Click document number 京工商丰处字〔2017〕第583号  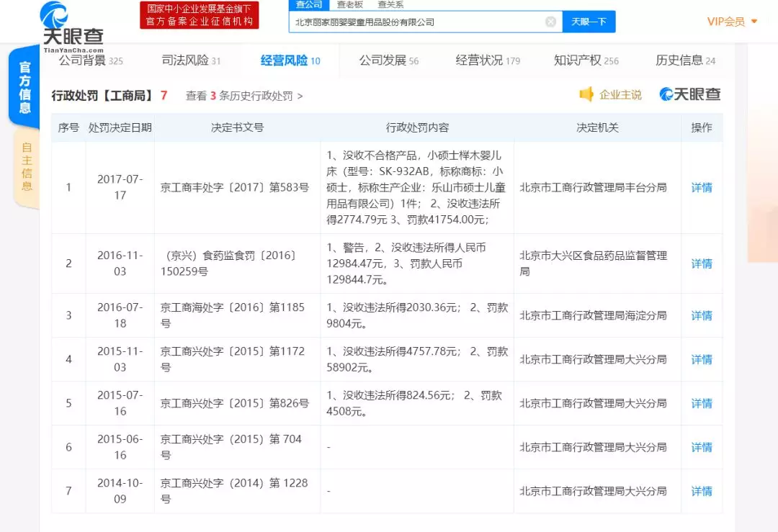tap(235, 187)
